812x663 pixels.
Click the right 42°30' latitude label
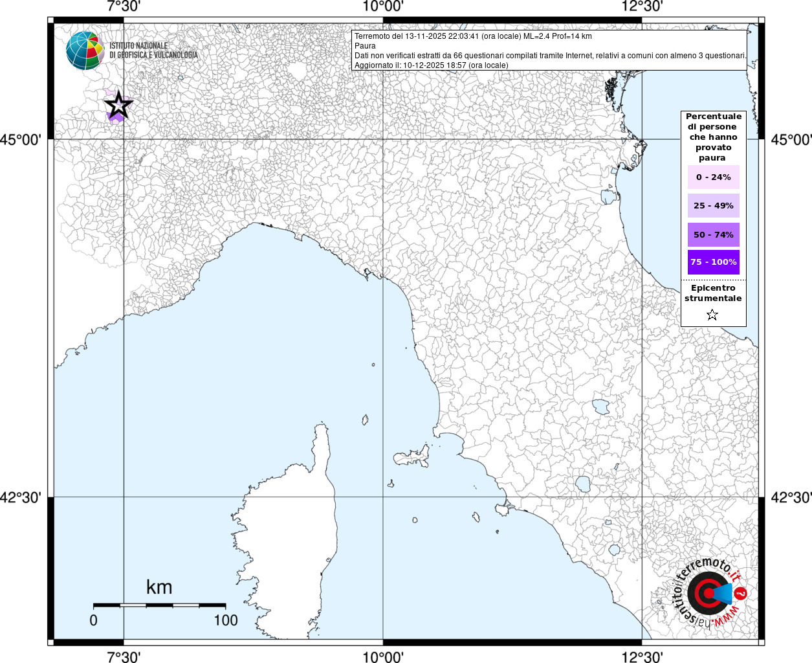coord(791,497)
